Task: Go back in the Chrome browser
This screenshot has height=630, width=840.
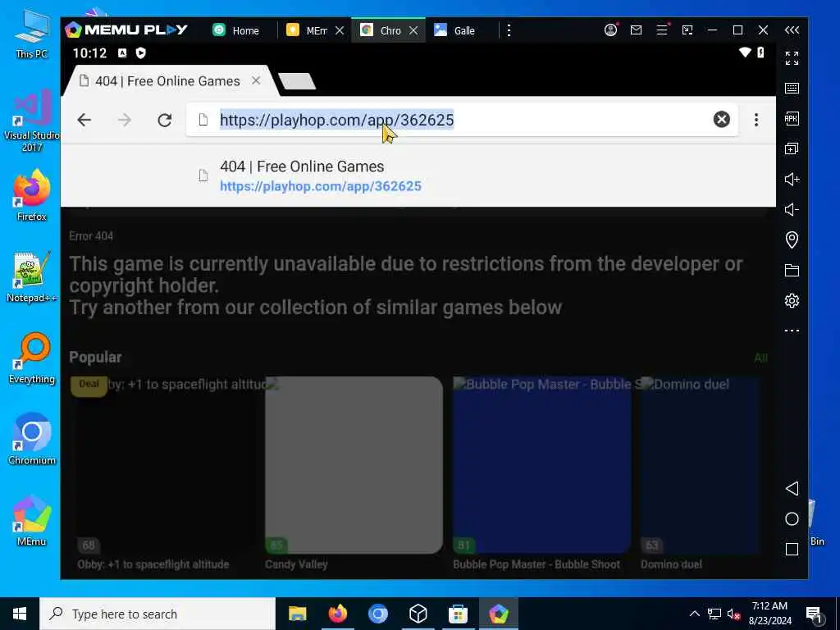Action: tap(84, 120)
